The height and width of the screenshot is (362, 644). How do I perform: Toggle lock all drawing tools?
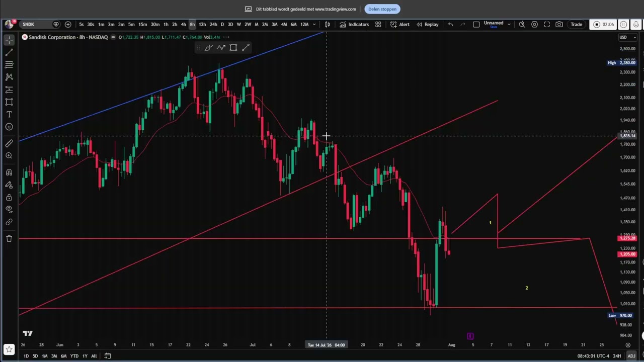pos(9,197)
